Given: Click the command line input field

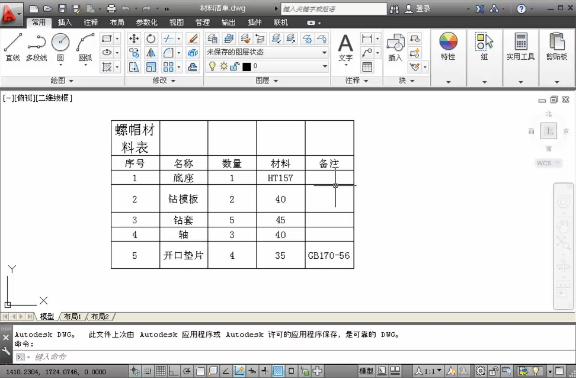Looking at the screenshot, I should [x=294, y=357].
